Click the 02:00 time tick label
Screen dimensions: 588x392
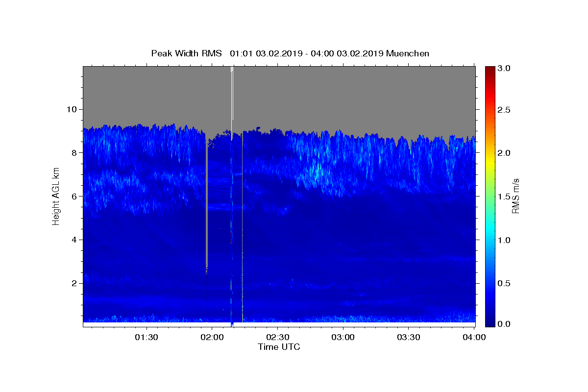click(212, 337)
